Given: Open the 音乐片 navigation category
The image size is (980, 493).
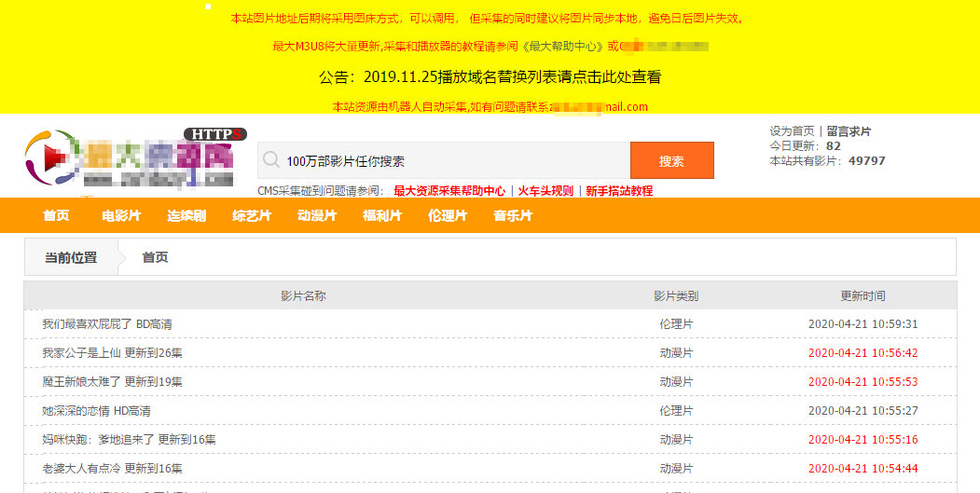Looking at the screenshot, I should tap(513, 215).
